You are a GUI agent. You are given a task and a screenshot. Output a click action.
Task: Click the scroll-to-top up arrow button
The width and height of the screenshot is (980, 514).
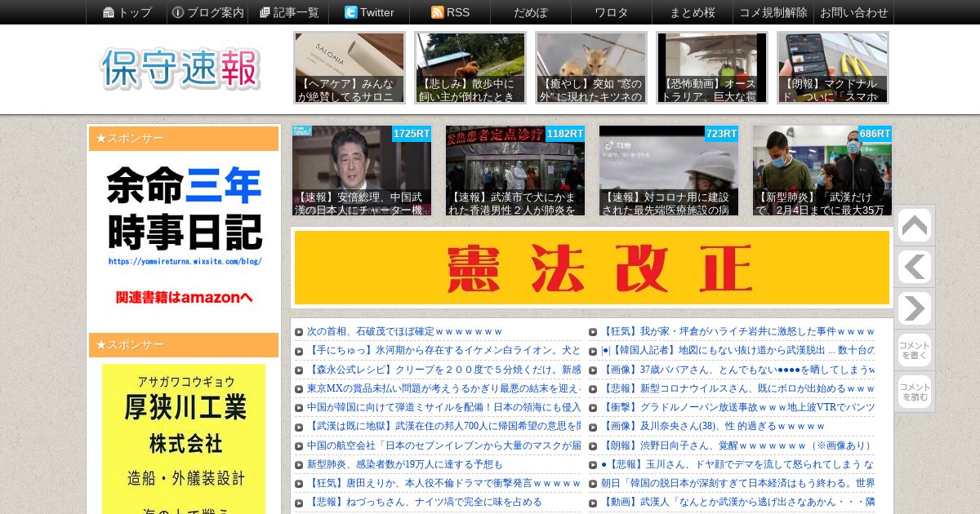914,226
